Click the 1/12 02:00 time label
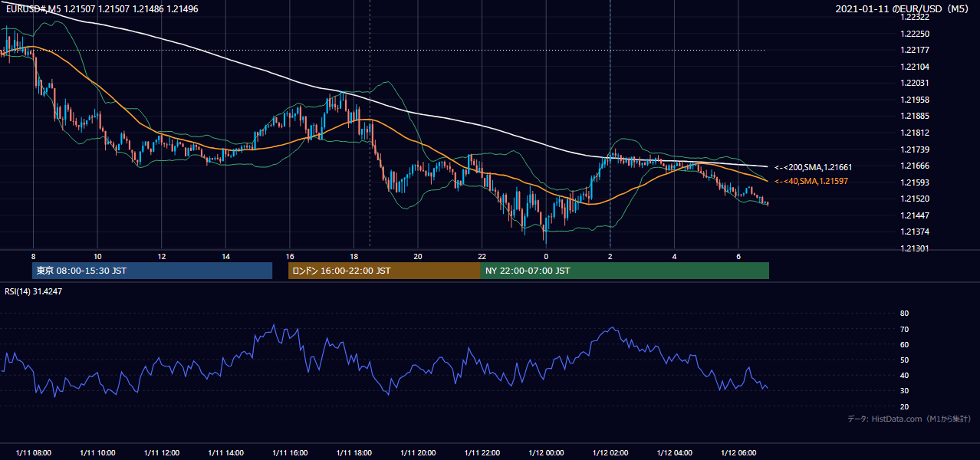 tap(610, 452)
